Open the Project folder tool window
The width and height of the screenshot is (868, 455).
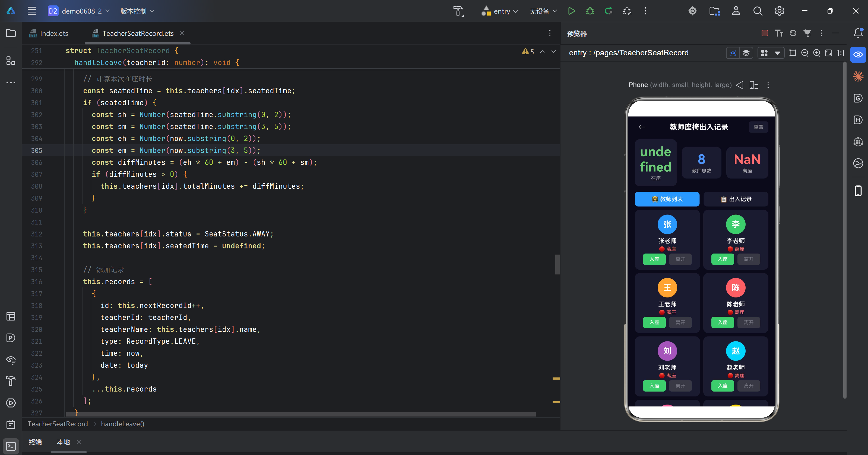coord(11,33)
